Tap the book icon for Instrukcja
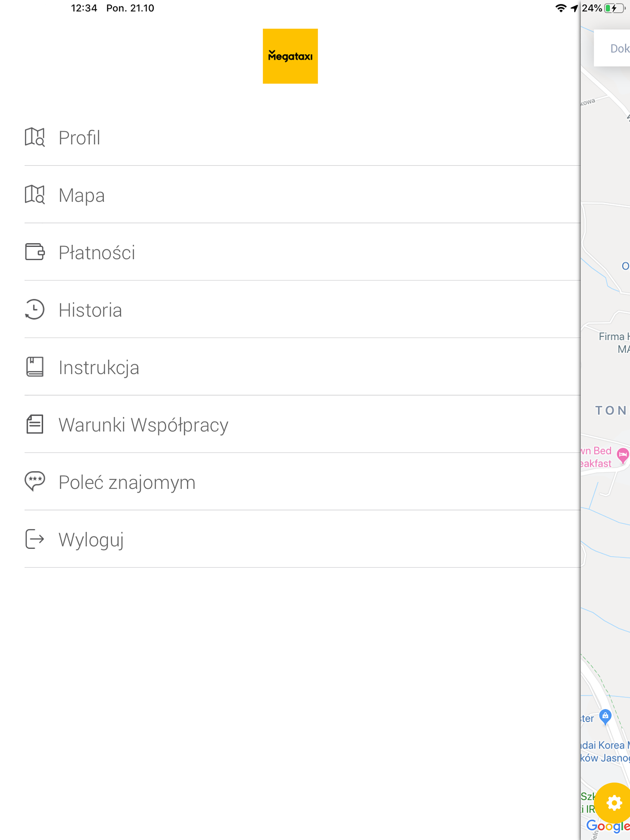 pos(34,367)
